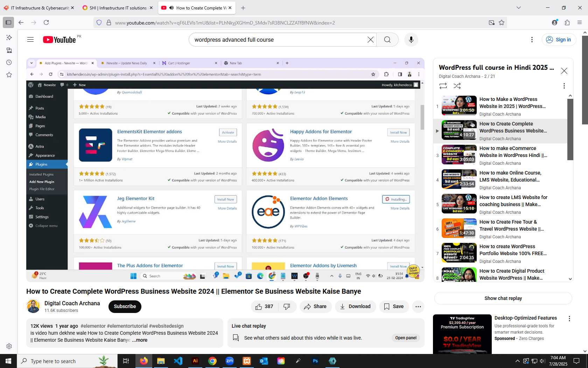Open 'How to make Online Course, LMS Website' video

[x=500, y=180]
